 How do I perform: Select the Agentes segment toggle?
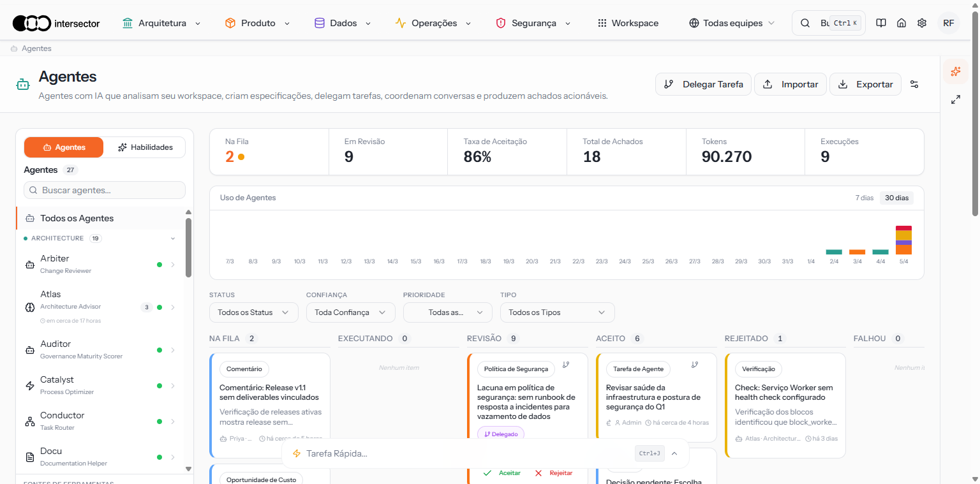pos(64,147)
